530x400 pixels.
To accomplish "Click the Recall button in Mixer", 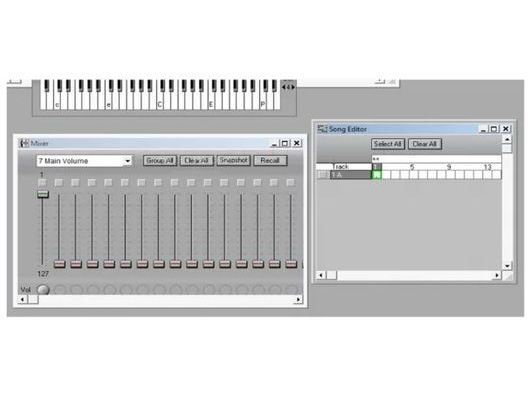I will [x=270, y=160].
